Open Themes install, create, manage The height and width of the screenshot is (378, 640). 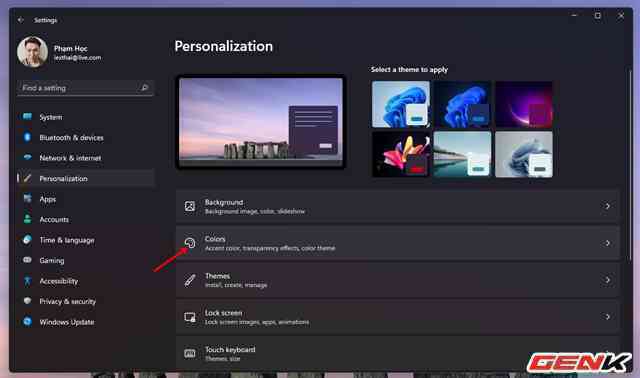pyautogui.click(x=398, y=280)
